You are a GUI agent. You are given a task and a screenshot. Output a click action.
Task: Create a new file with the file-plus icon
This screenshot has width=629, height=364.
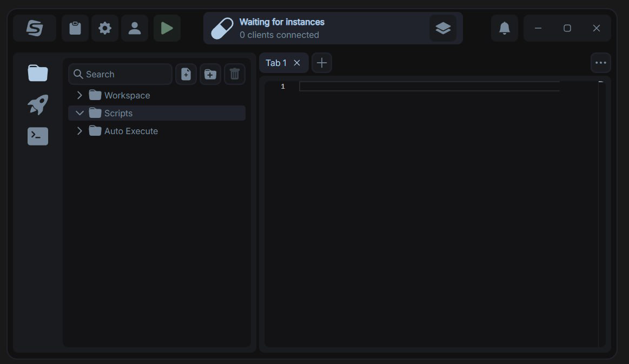186,74
